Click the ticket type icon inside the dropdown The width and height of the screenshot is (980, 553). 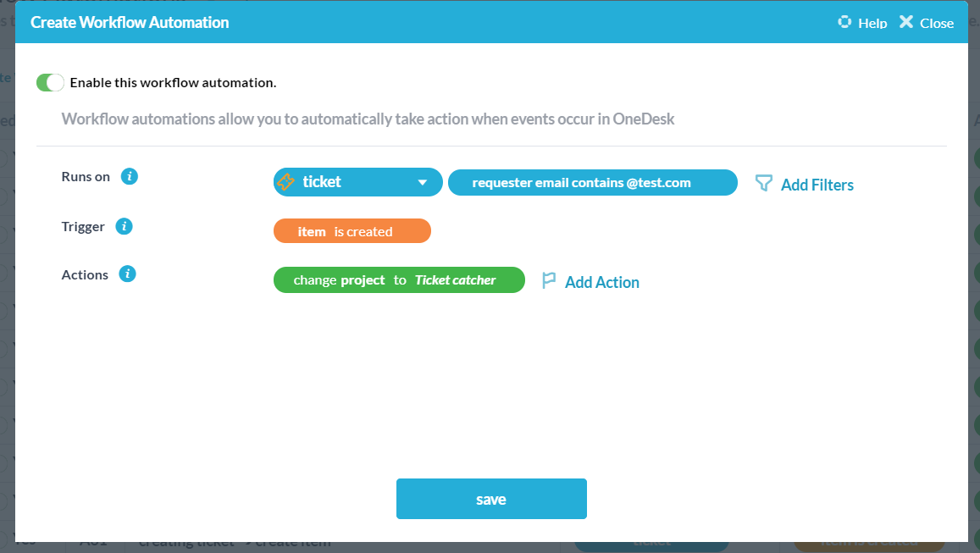click(288, 181)
